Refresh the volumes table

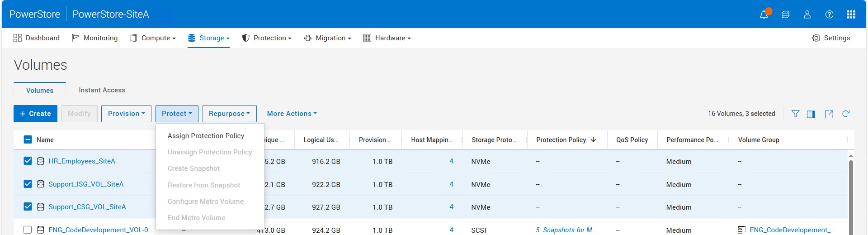(846, 114)
